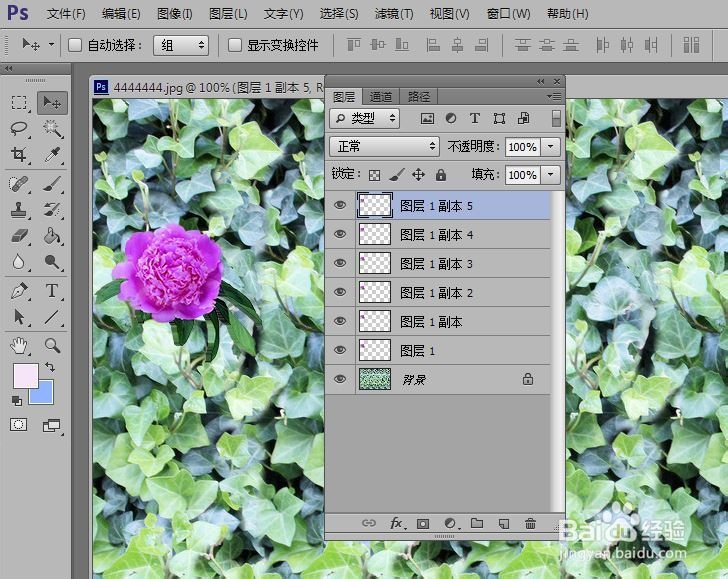Open the 图像(I) menu

(175, 14)
